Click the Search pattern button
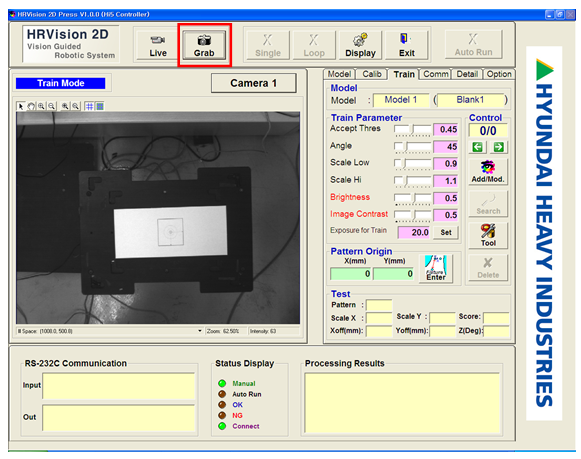 click(x=488, y=204)
